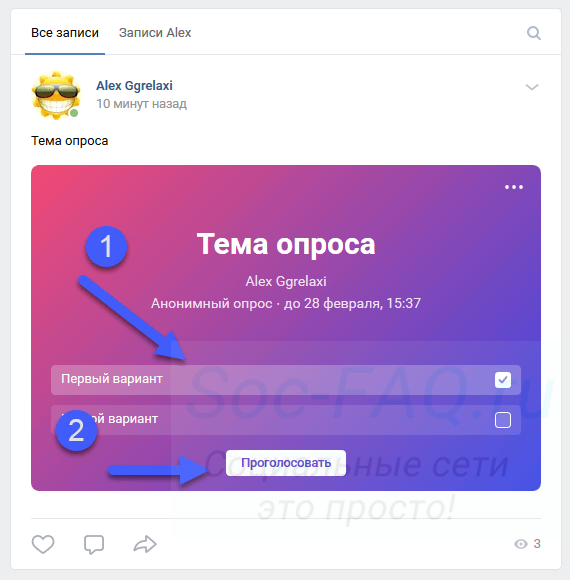Switch to Записи Alex tab
Viewport: 570px width, 580px height.
coord(155,33)
